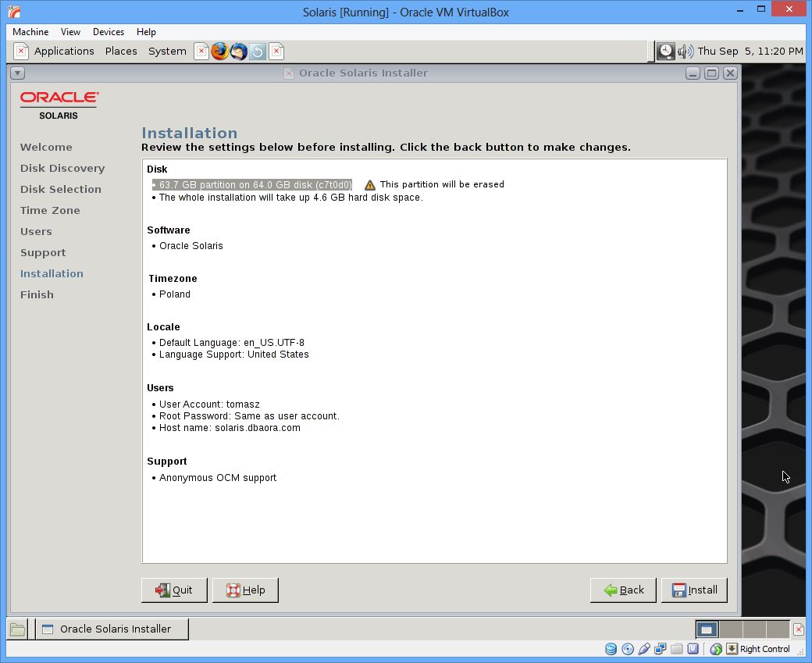Click the broken-image launcher after Time Slider
812x663 pixels.
276,52
